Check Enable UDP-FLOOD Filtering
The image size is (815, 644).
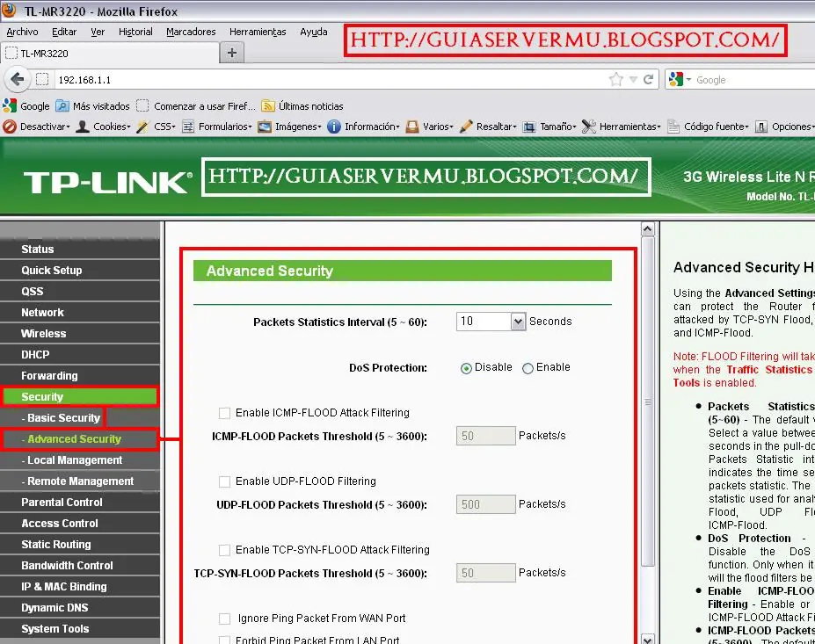click(224, 481)
